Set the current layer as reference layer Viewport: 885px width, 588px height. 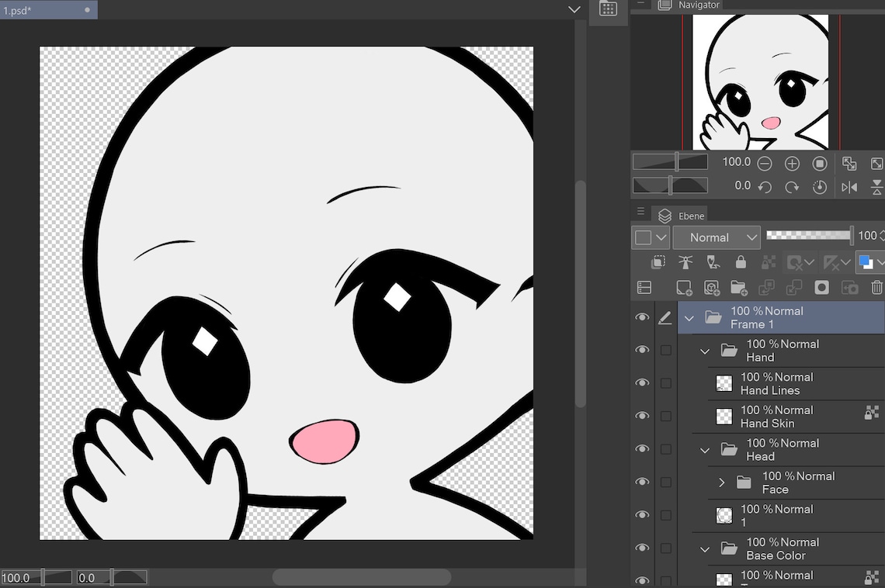coord(685,262)
